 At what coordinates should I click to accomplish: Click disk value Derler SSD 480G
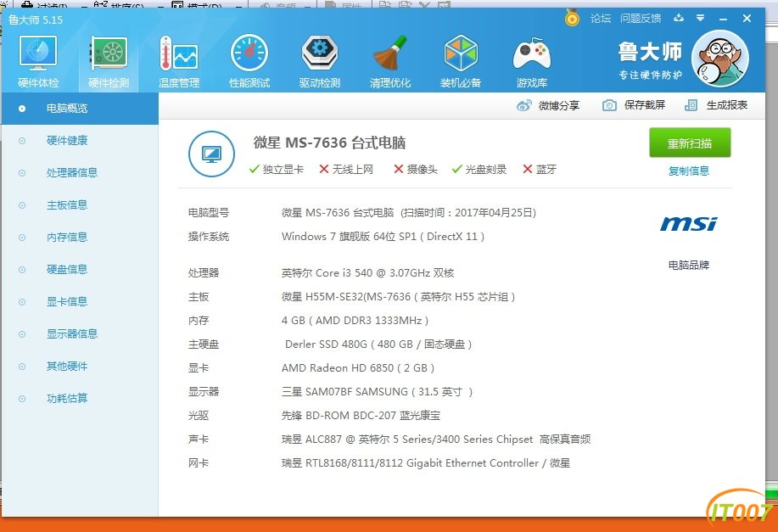click(378, 344)
